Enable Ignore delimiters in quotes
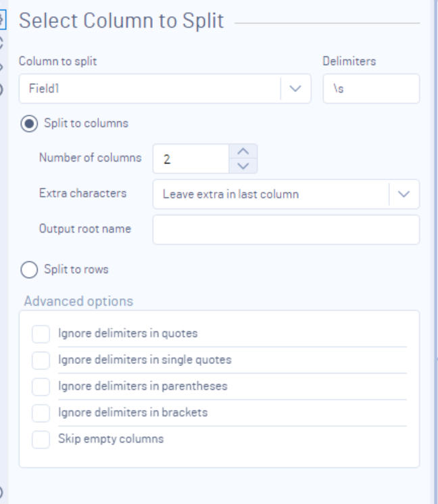The image size is (438, 504). click(x=41, y=334)
